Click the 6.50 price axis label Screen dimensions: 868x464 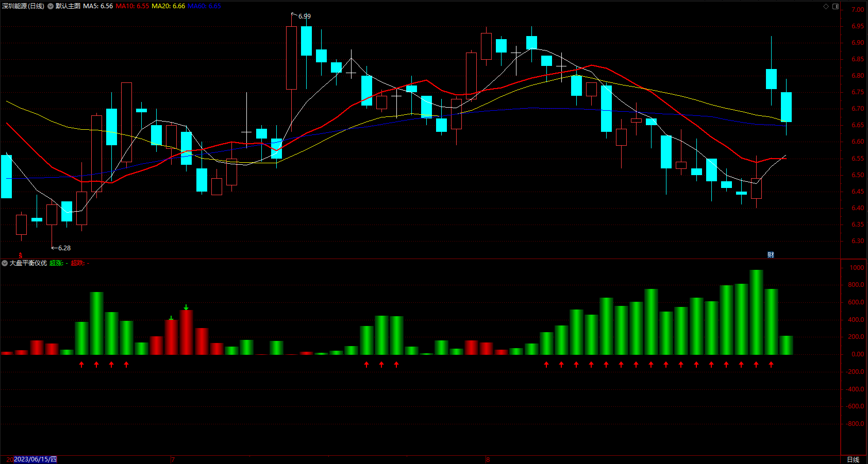pyautogui.click(x=858, y=175)
